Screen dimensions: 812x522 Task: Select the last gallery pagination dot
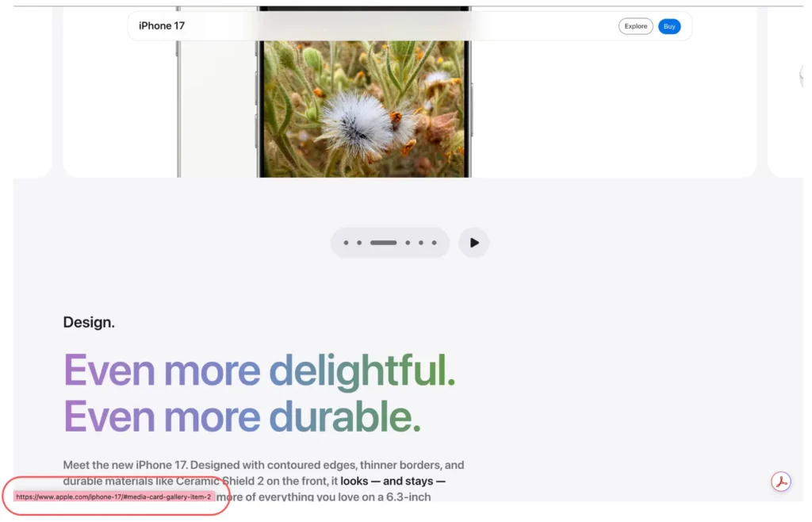(435, 243)
